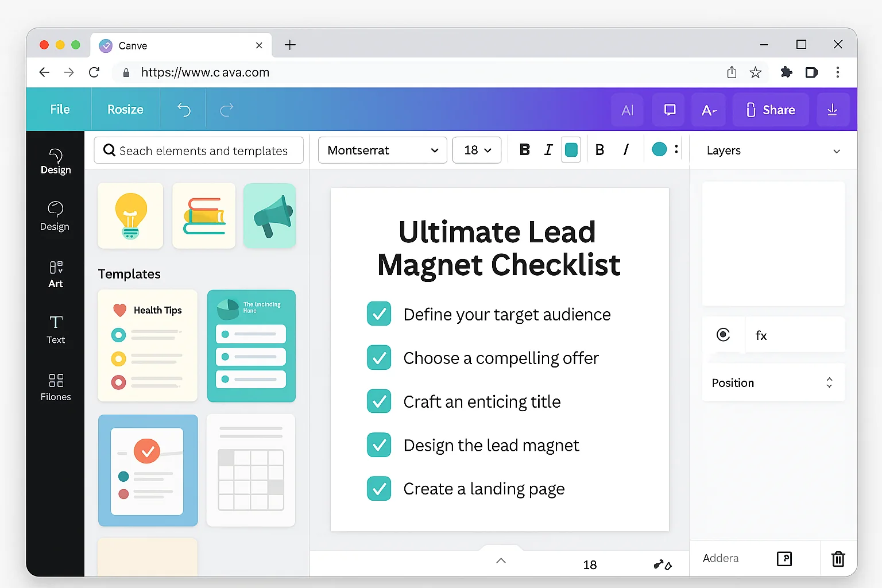
Task: Select the AI assistant icon
Action: 627,110
